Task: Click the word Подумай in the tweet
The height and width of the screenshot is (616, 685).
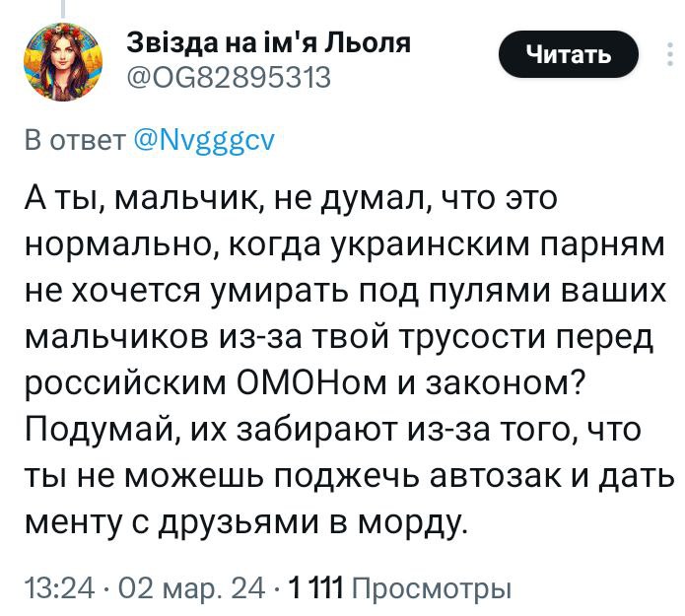Action: (x=103, y=431)
